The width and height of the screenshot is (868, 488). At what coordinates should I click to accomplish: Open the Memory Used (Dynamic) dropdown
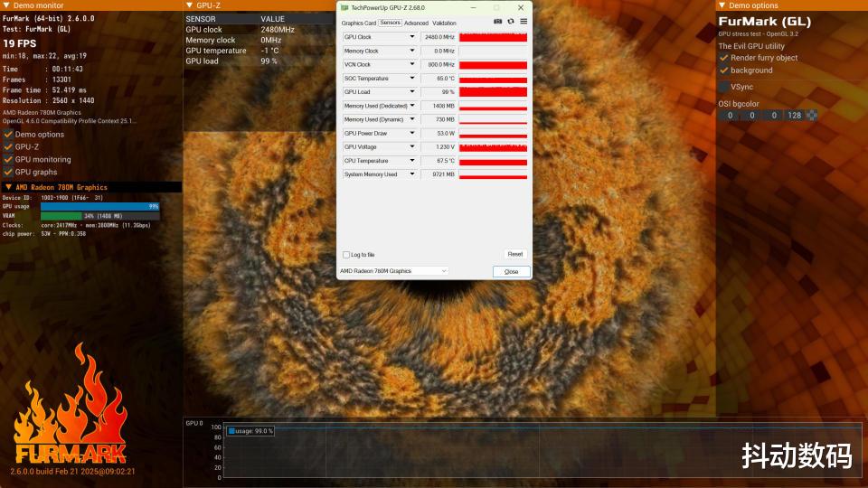[412, 119]
